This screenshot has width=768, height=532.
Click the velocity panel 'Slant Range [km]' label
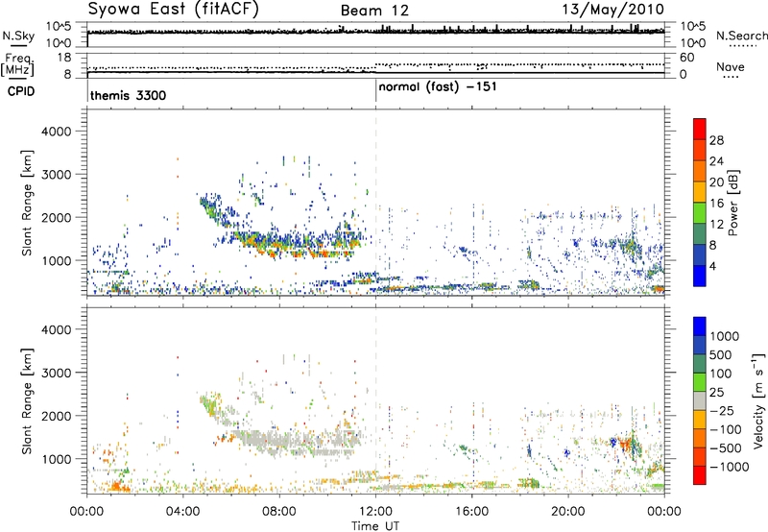pyautogui.click(x=27, y=400)
